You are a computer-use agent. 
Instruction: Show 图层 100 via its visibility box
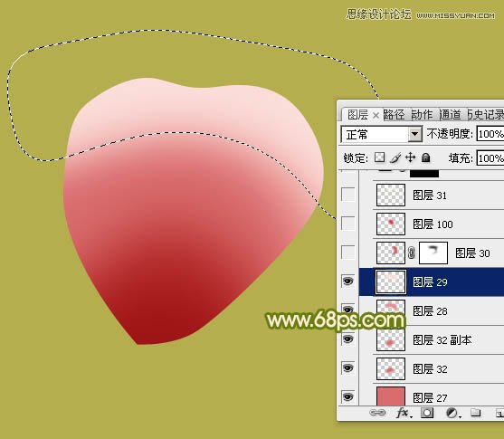(347, 224)
